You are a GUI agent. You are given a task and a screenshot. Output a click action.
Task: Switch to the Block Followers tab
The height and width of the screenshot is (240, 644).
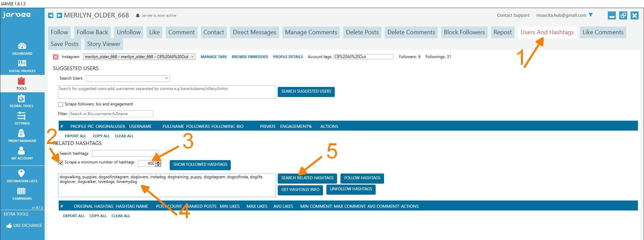tap(464, 32)
